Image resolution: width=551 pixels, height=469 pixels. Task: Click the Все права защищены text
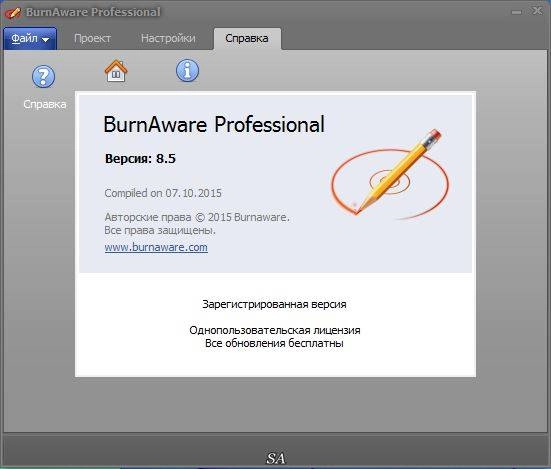(160, 230)
